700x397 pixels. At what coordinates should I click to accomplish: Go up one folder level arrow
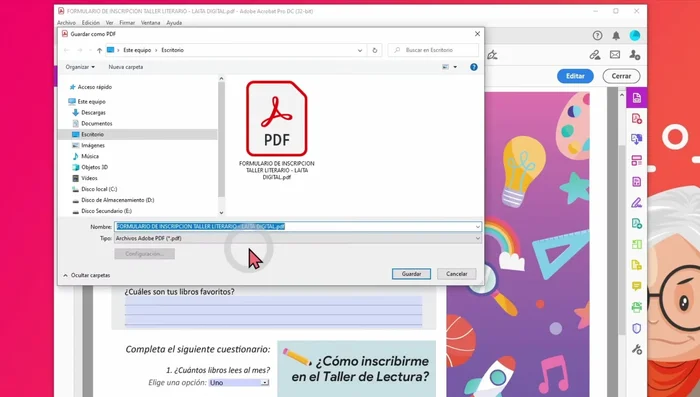click(100, 50)
